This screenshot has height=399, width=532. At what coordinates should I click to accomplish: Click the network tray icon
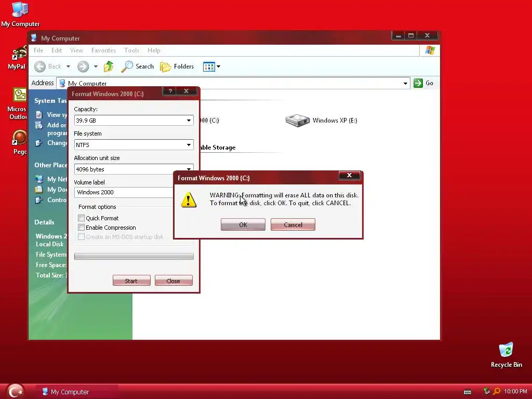click(x=487, y=391)
